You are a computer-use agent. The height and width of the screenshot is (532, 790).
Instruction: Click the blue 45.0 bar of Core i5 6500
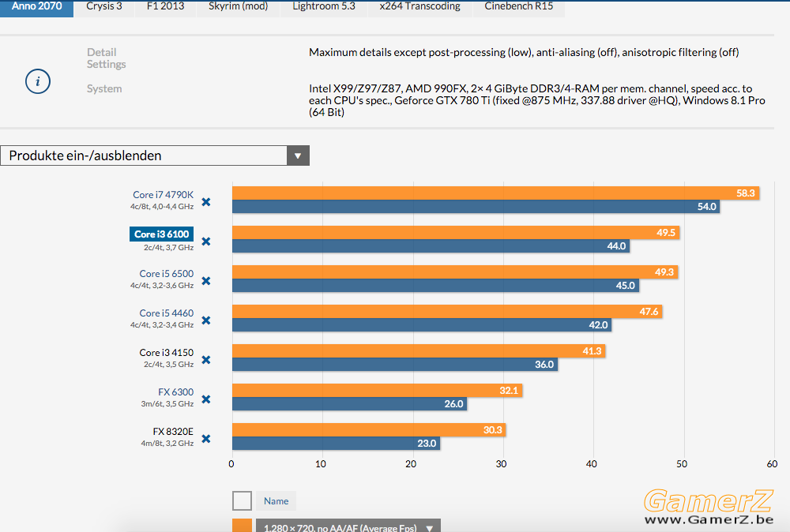[x=436, y=286]
